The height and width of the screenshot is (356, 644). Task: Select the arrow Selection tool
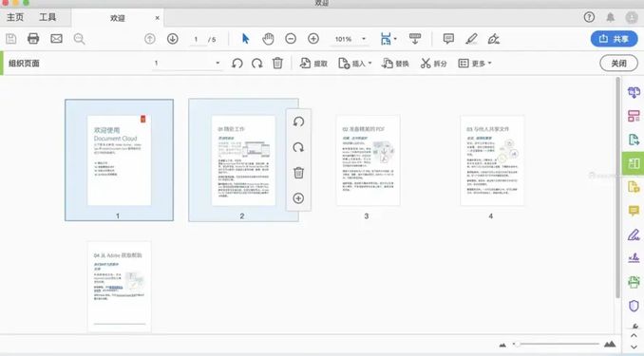pos(246,39)
